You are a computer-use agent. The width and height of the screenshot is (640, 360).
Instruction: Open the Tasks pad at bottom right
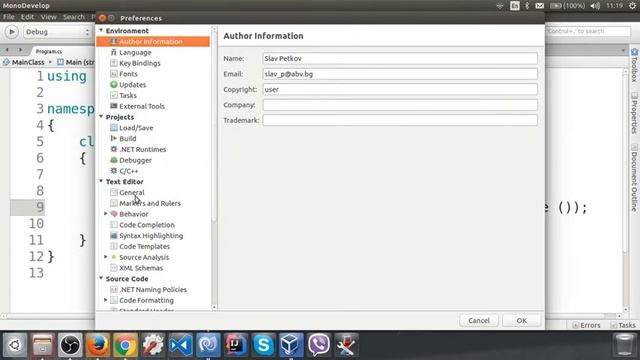(x=623, y=325)
